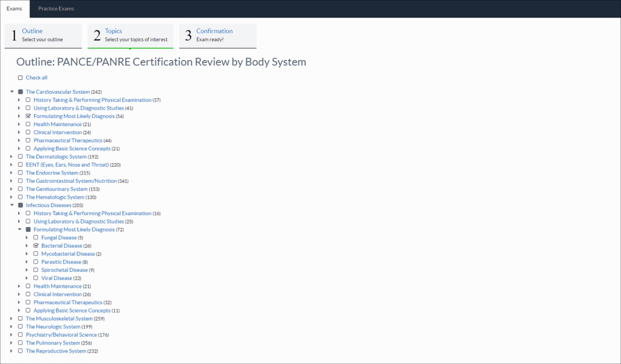Check Pharmaceutical Therapeutics (44) checkbox
The image size is (621, 364).
[x=28, y=141]
